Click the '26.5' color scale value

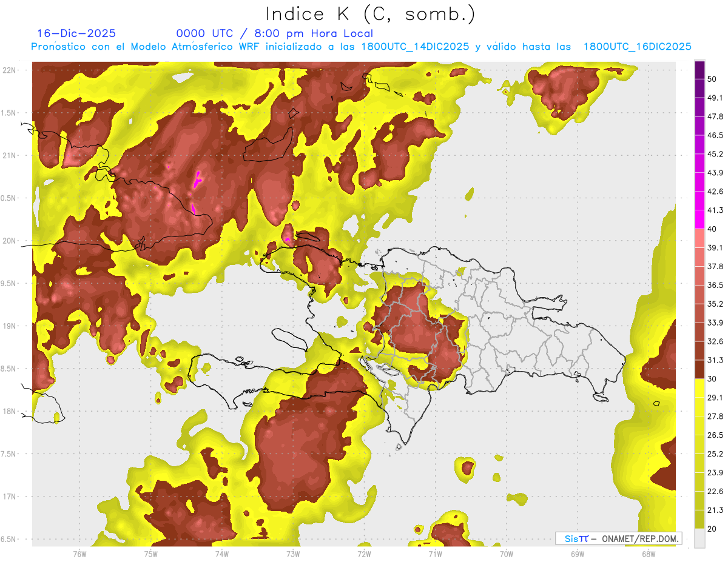(715, 435)
